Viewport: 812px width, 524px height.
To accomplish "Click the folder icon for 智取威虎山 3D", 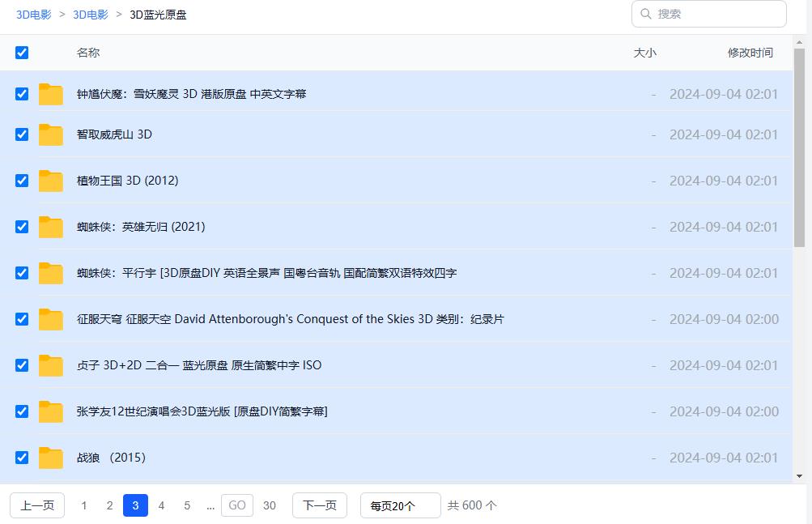I will pyautogui.click(x=50, y=135).
